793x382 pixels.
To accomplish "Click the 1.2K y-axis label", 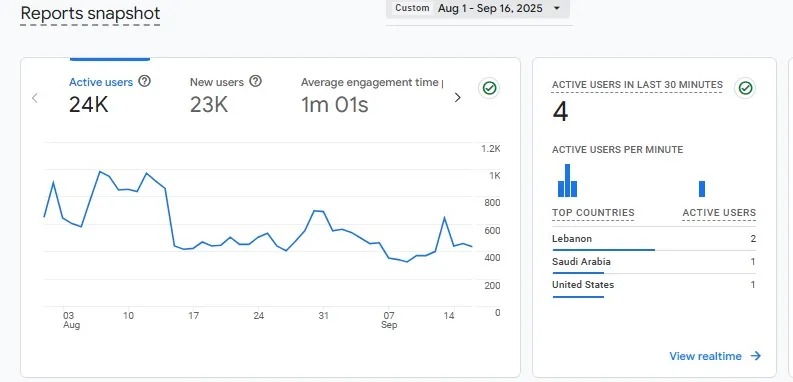I will [x=491, y=149].
